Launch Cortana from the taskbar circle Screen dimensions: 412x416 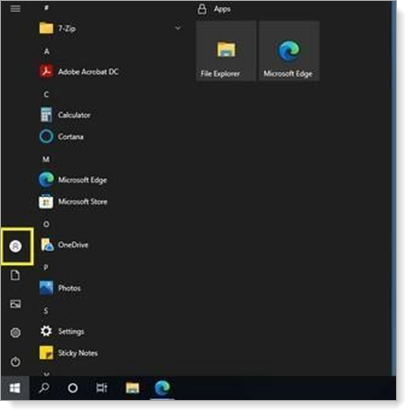[73, 388]
